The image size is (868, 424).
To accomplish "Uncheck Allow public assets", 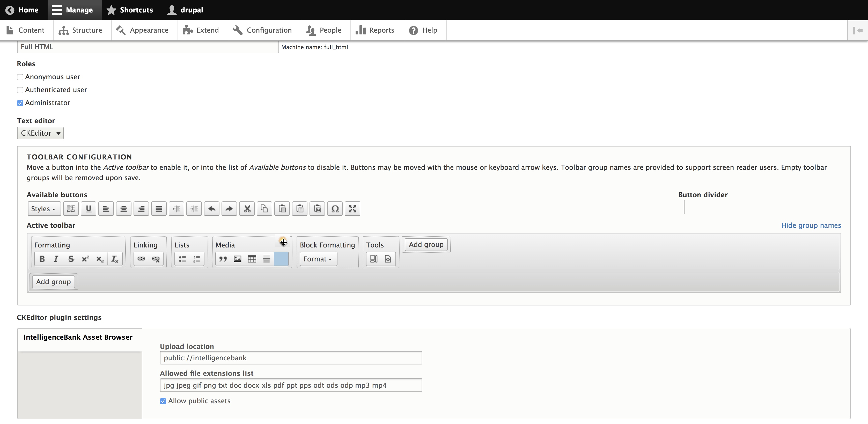I will (163, 401).
